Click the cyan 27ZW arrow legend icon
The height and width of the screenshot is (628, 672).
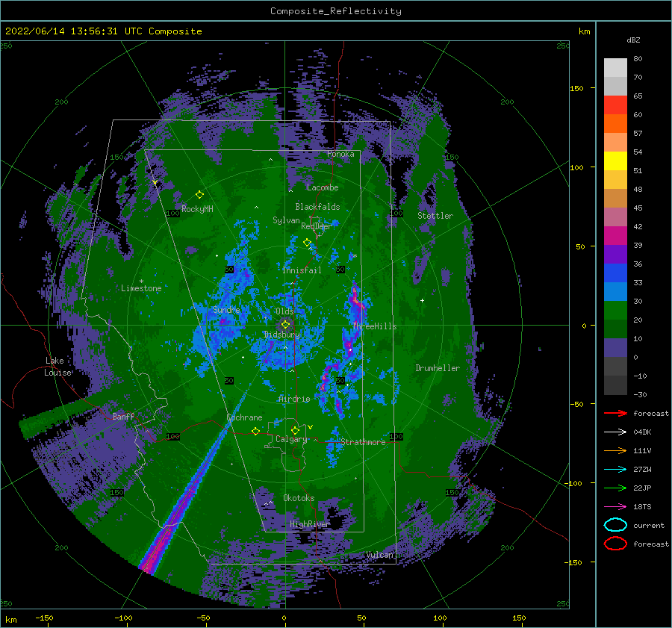click(615, 470)
